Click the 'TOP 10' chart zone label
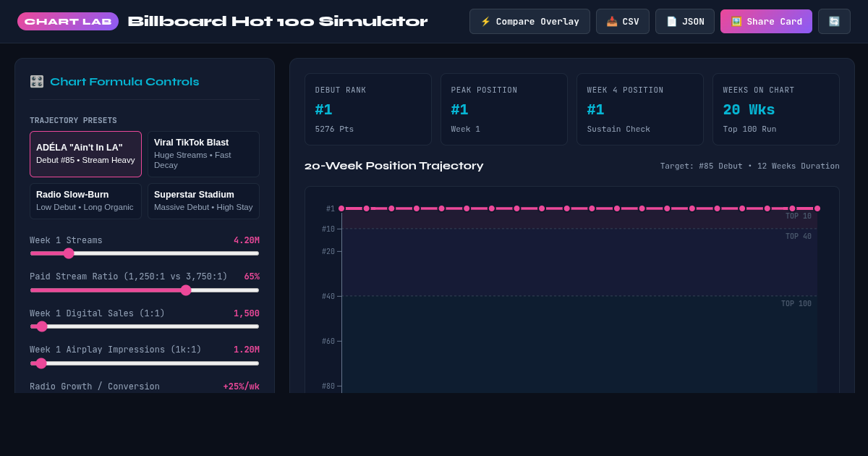The image size is (868, 456). [799, 216]
